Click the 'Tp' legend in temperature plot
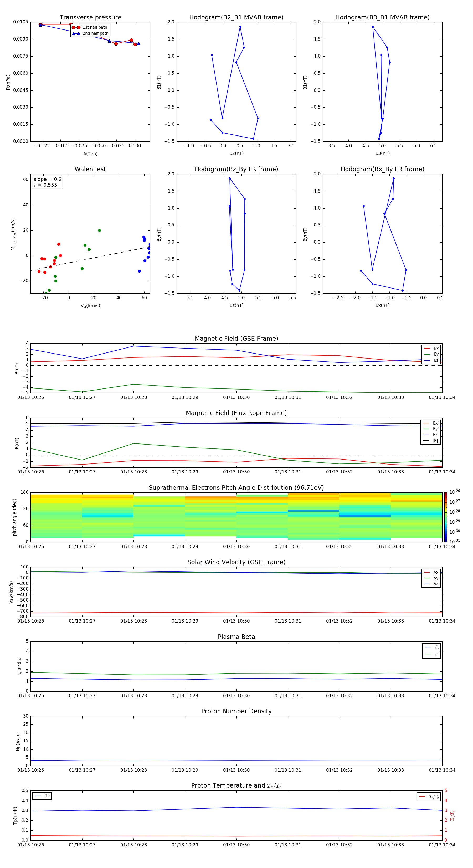473x868 pixels. point(42,796)
